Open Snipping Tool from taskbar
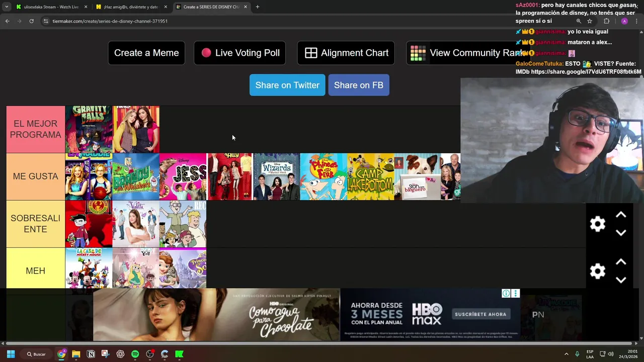The width and height of the screenshot is (644, 362). (105, 354)
